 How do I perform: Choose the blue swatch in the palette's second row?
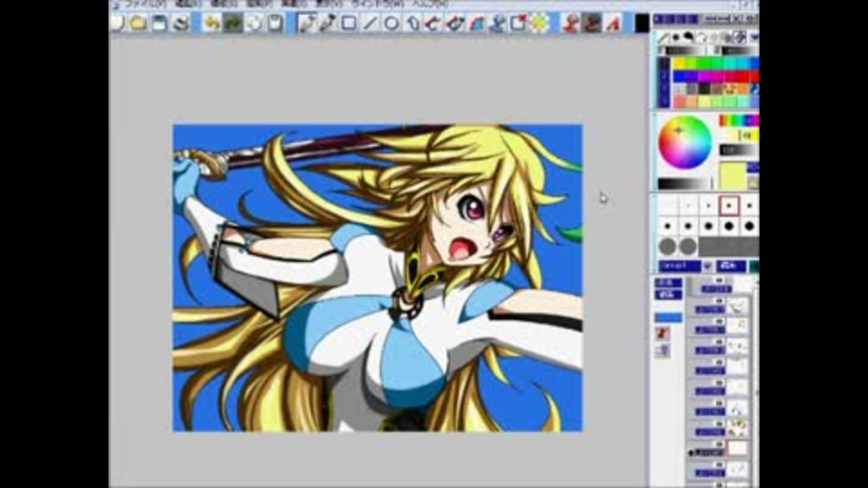(680, 76)
